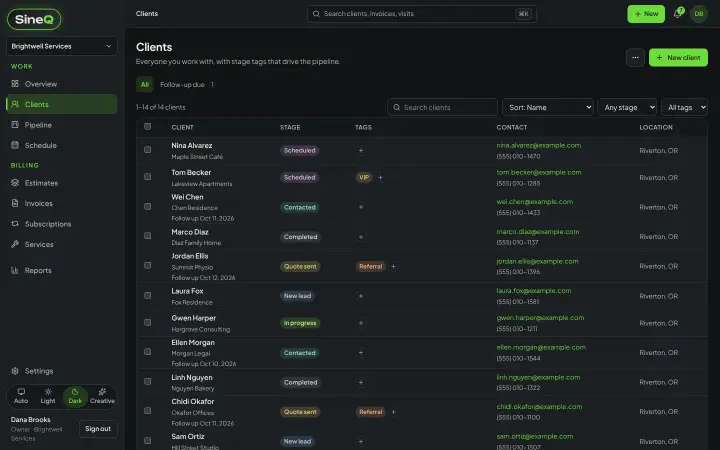
Task: Open email link gwen.harper@example.com
Action: pyautogui.click(x=540, y=318)
